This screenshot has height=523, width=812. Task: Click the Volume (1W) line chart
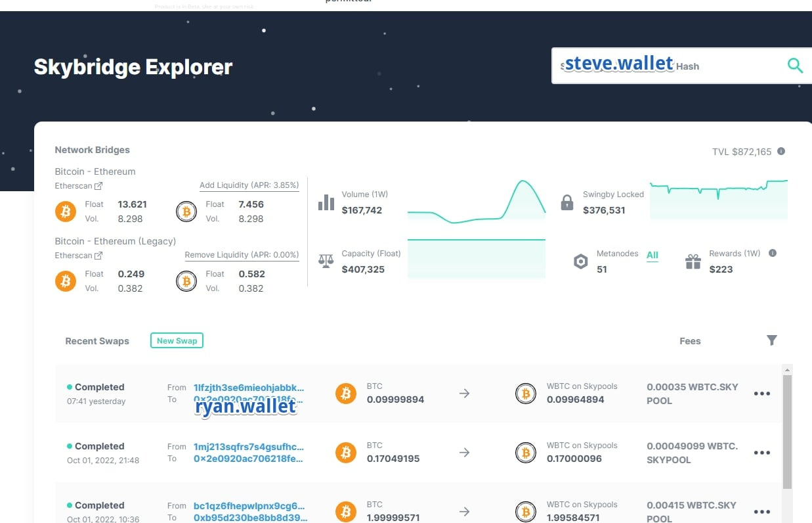point(477,202)
